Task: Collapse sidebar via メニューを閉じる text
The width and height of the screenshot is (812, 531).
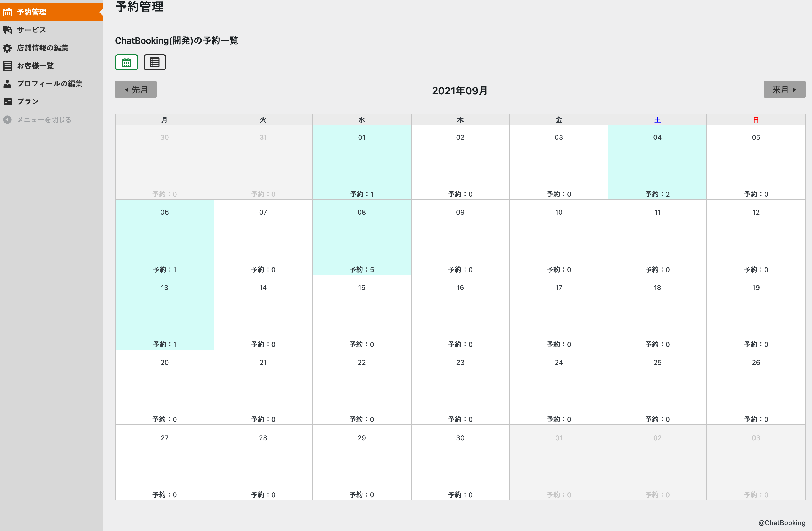Action: coord(44,120)
